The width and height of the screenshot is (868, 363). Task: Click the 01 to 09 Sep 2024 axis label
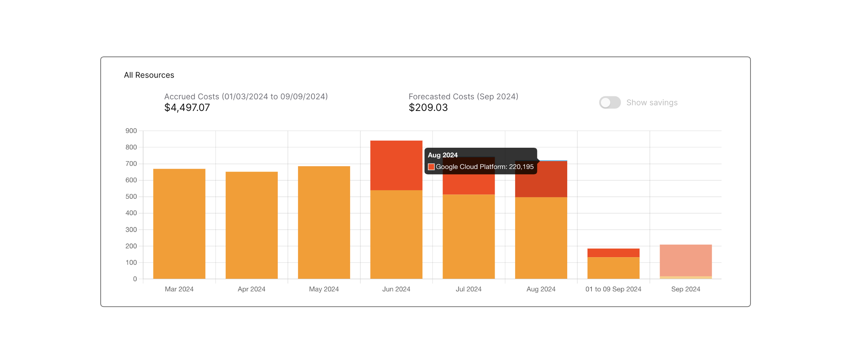(613, 289)
